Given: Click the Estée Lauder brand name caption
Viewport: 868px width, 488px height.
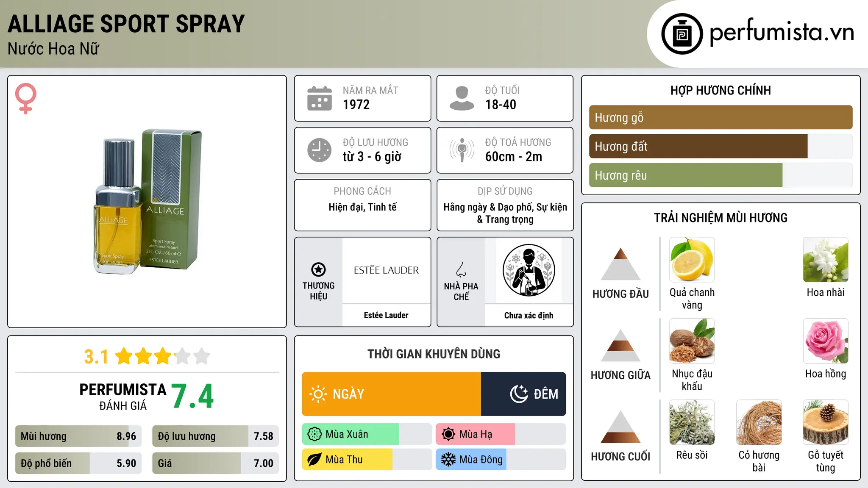Looking at the screenshot, I should (386, 315).
